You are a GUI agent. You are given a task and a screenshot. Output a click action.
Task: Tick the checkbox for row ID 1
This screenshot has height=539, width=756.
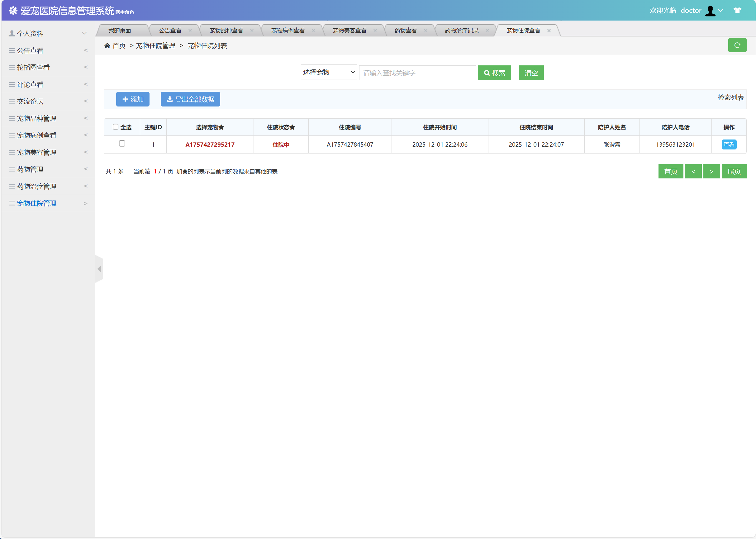122,144
